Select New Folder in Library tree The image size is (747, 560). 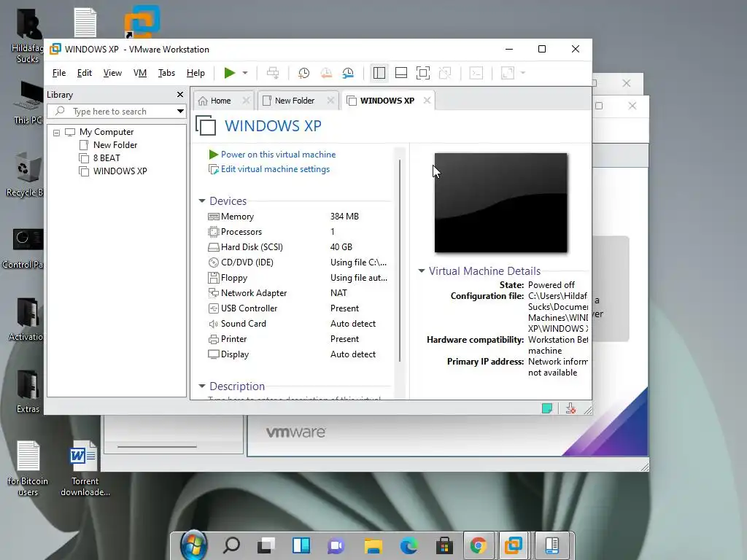coord(115,145)
